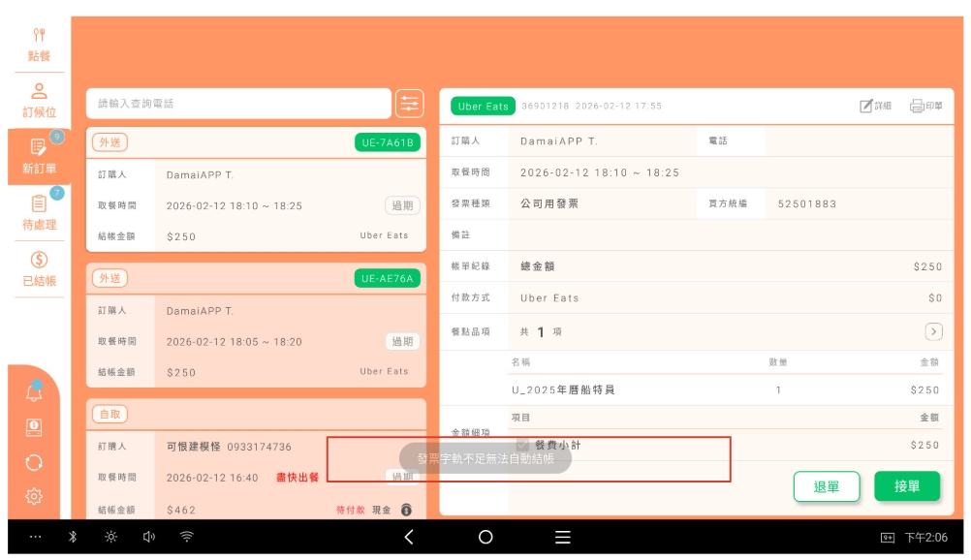Viewport: 971px width, 560px height.
Task: Toggle the 餐費小計 checkbox
Action: point(523,445)
